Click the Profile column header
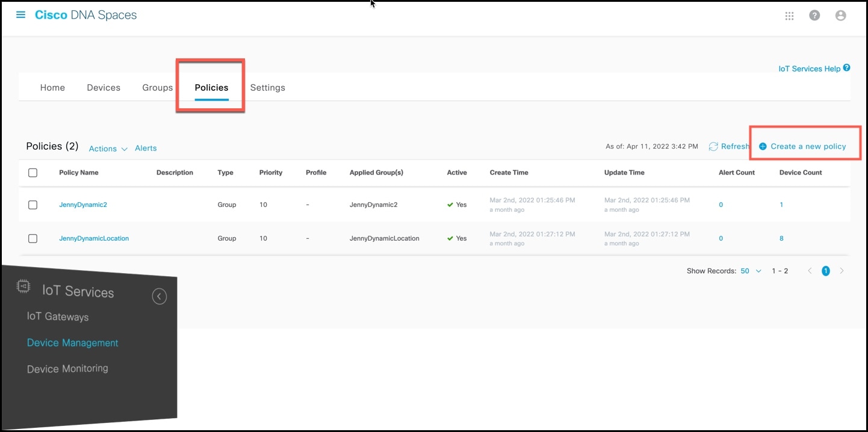 [x=316, y=173]
